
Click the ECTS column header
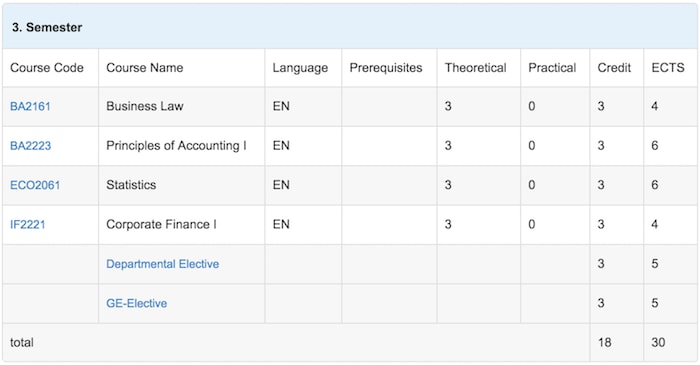pyautogui.click(x=668, y=67)
